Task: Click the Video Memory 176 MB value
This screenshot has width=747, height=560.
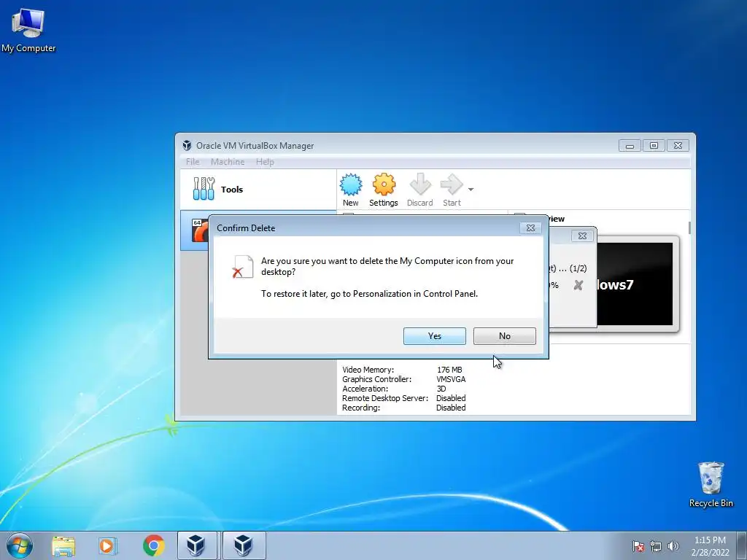Action: click(449, 370)
